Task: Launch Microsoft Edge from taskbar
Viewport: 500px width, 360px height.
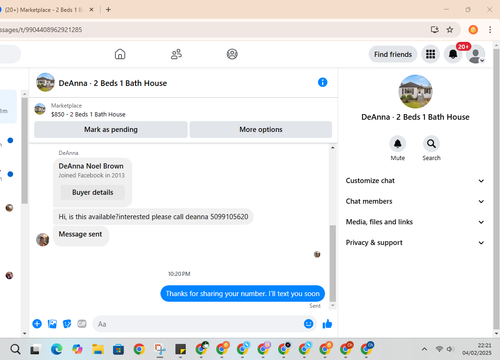Action: (57, 349)
